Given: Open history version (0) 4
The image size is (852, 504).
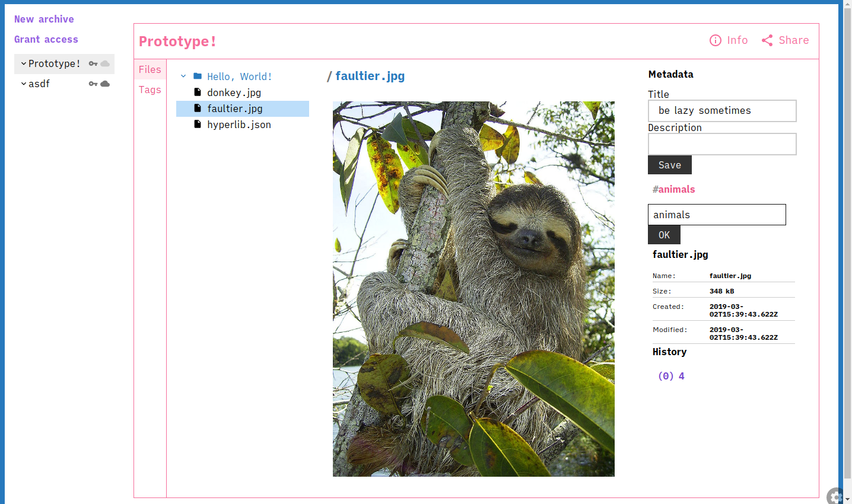Looking at the screenshot, I should tap(670, 375).
